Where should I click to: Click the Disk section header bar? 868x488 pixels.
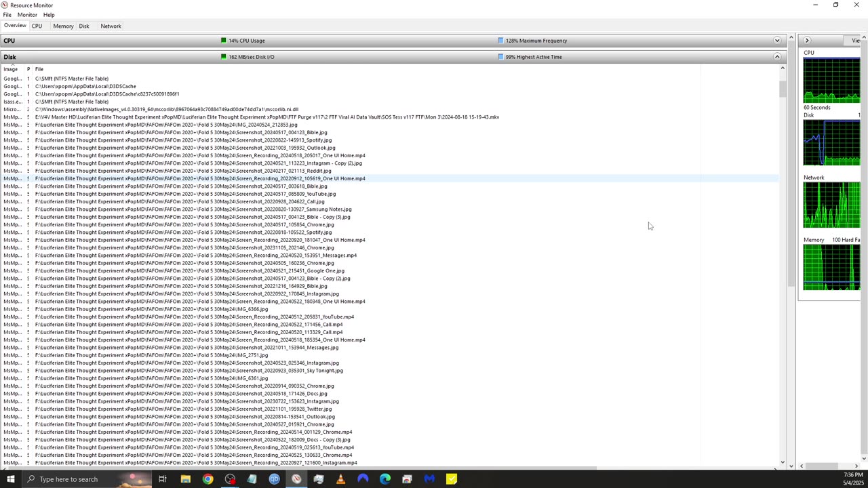point(393,57)
